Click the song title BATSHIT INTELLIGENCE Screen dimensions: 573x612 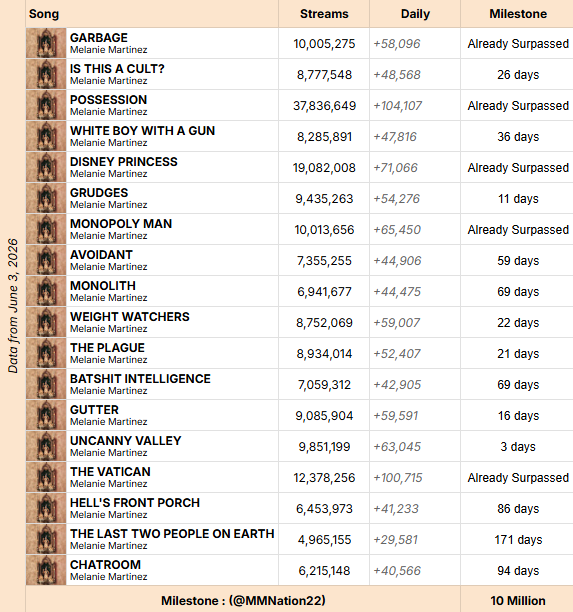pyautogui.click(x=140, y=379)
